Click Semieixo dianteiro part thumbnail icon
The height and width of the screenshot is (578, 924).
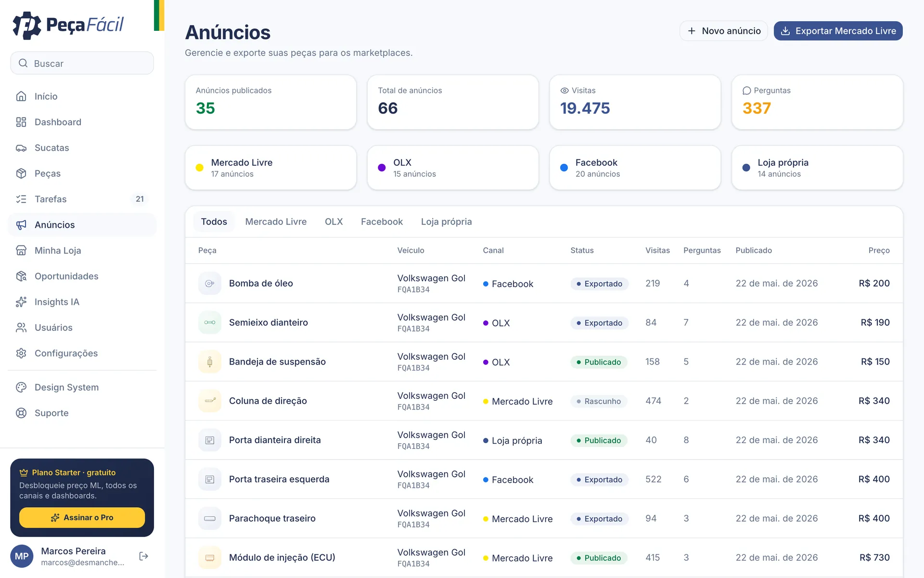[x=210, y=322]
